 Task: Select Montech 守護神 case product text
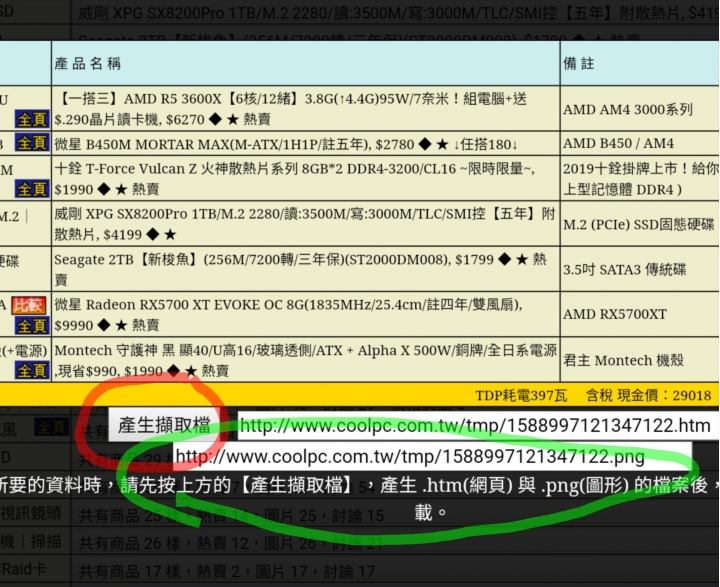305,360
